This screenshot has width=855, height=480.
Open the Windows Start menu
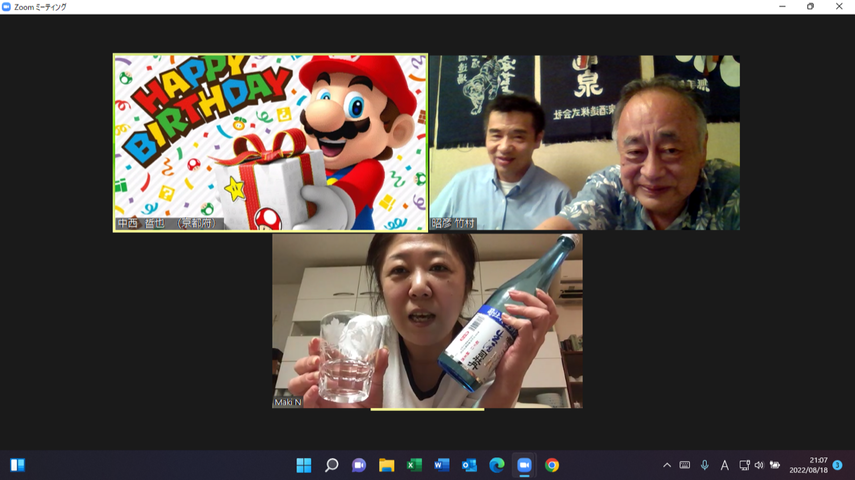coord(304,465)
